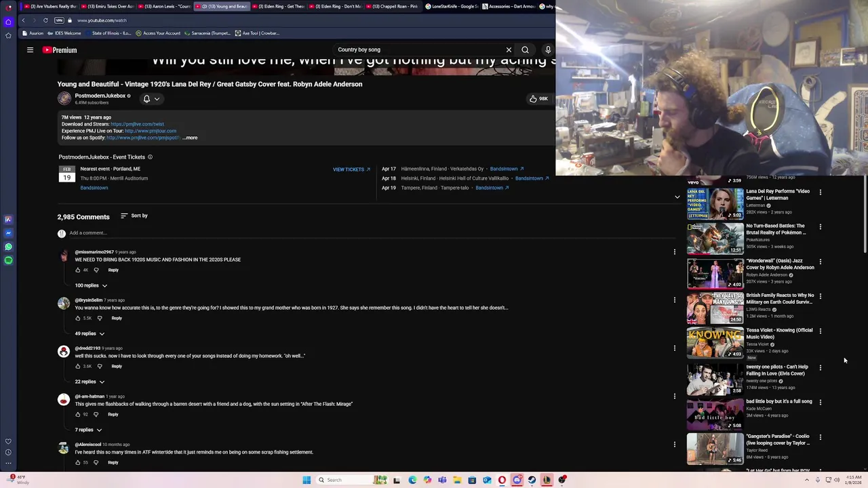Open PostmodernJukebox channel avatar
This screenshot has width=868, height=488.
(x=64, y=98)
